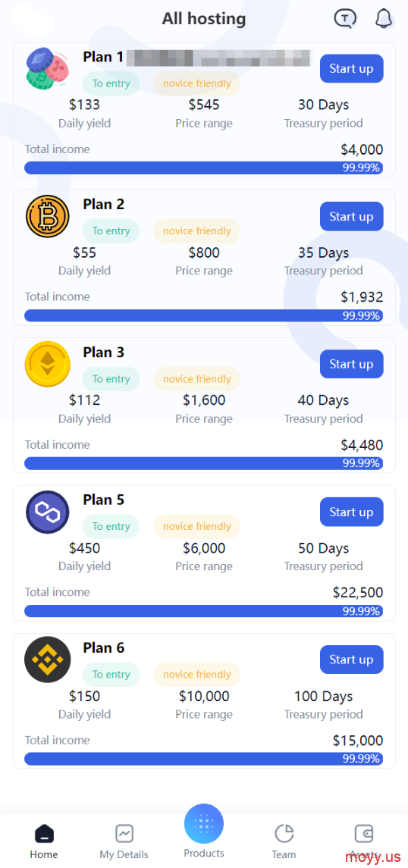Open the chat message icon

pos(345,18)
